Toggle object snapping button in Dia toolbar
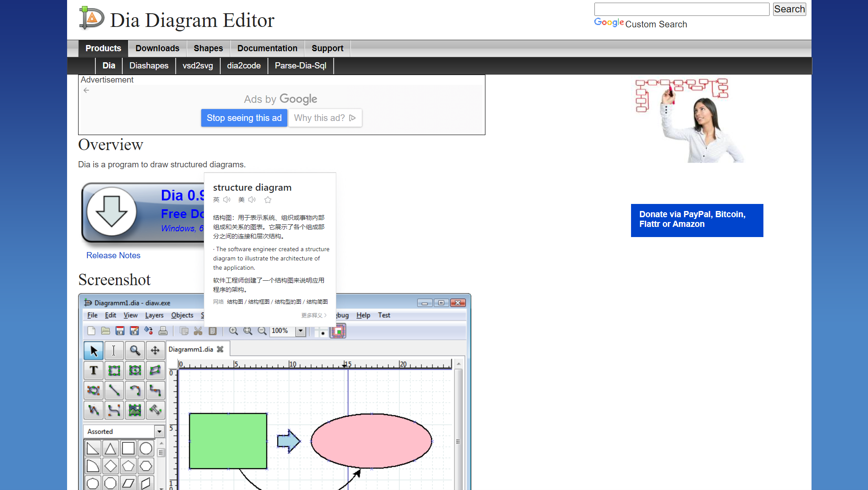Screen dimensions: 868x490 (x=338, y=331)
